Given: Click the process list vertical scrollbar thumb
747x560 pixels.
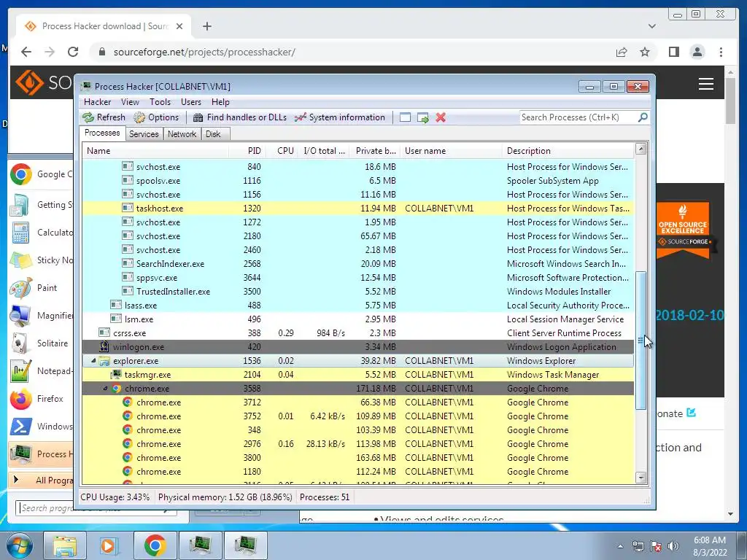Looking at the screenshot, I should click(x=640, y=340).
